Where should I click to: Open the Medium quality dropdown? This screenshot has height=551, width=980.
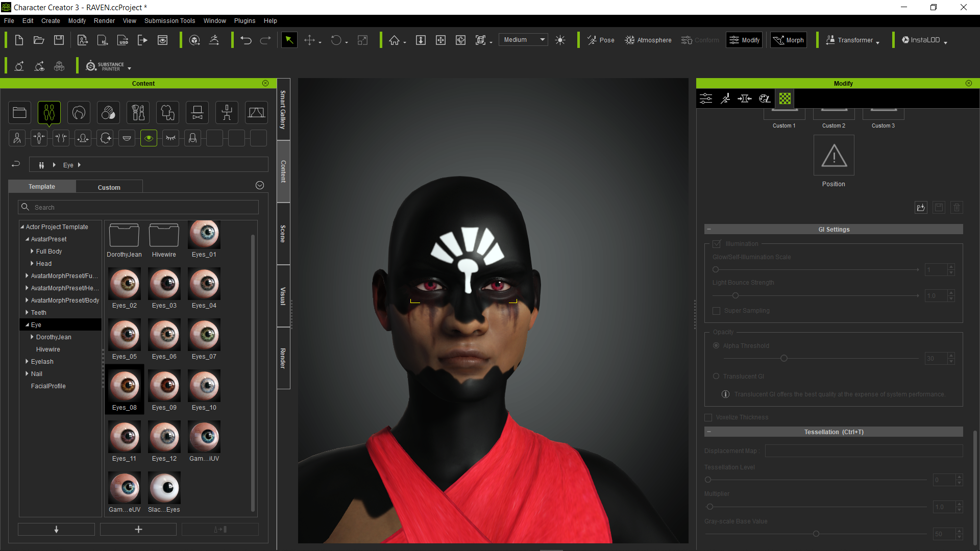[524, 40]
